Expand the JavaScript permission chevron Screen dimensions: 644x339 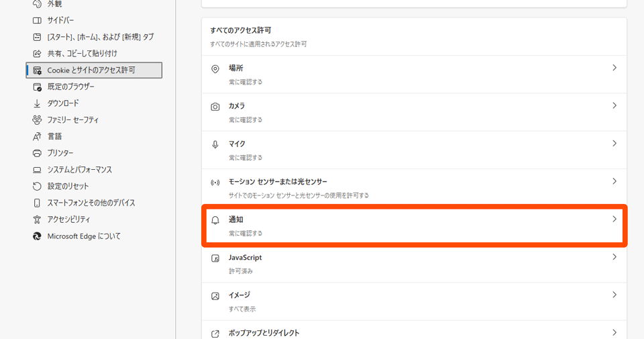pos(614,257)
